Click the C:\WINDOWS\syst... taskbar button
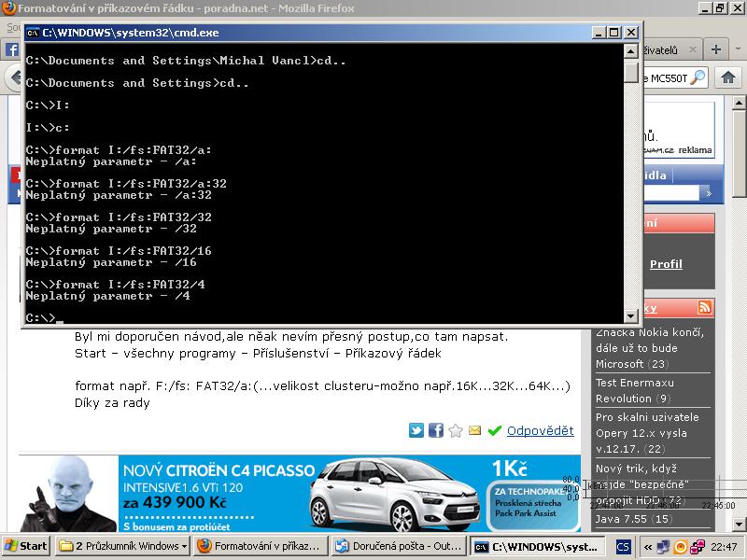The image size is (747, 560). point(538,546)
